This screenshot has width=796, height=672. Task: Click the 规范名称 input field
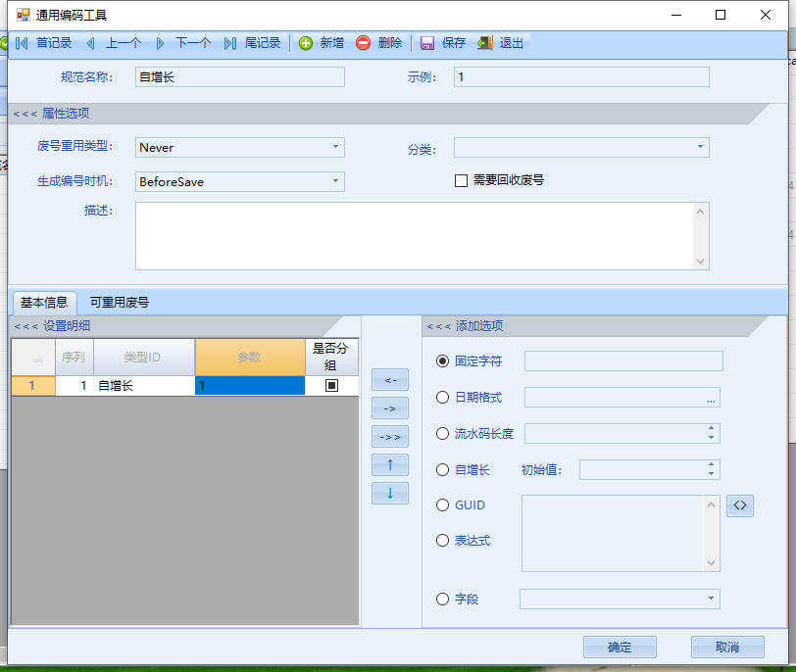[239, 77]
